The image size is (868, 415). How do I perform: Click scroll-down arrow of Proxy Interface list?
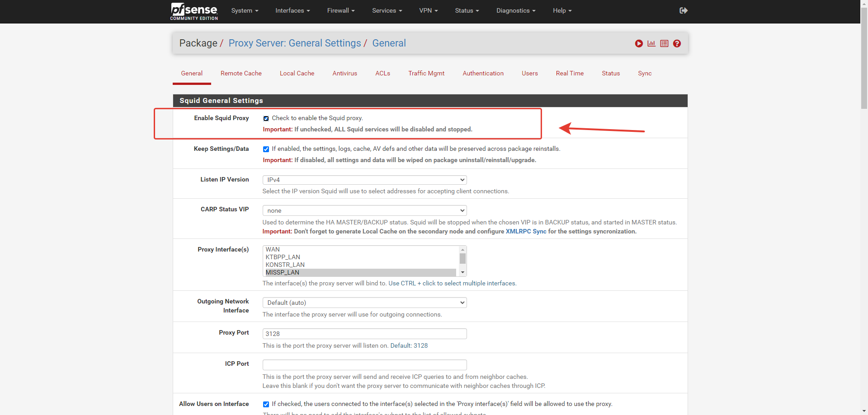462,272
